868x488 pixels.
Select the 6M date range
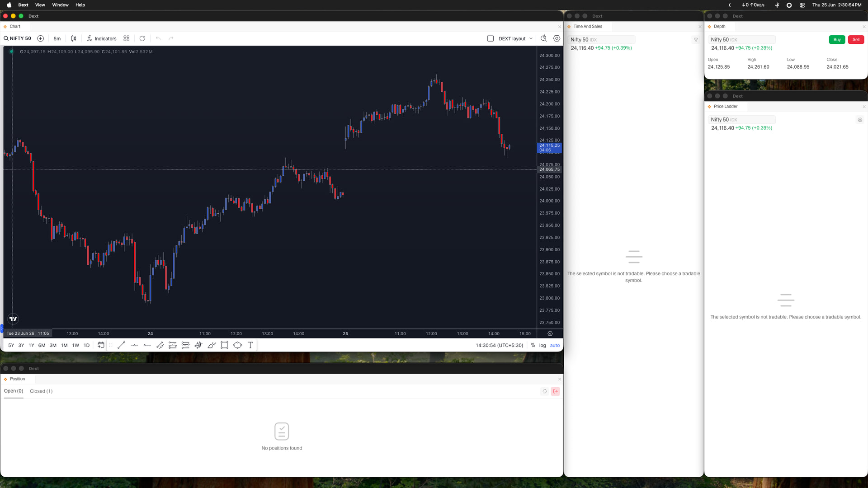(x=42, y=345)
